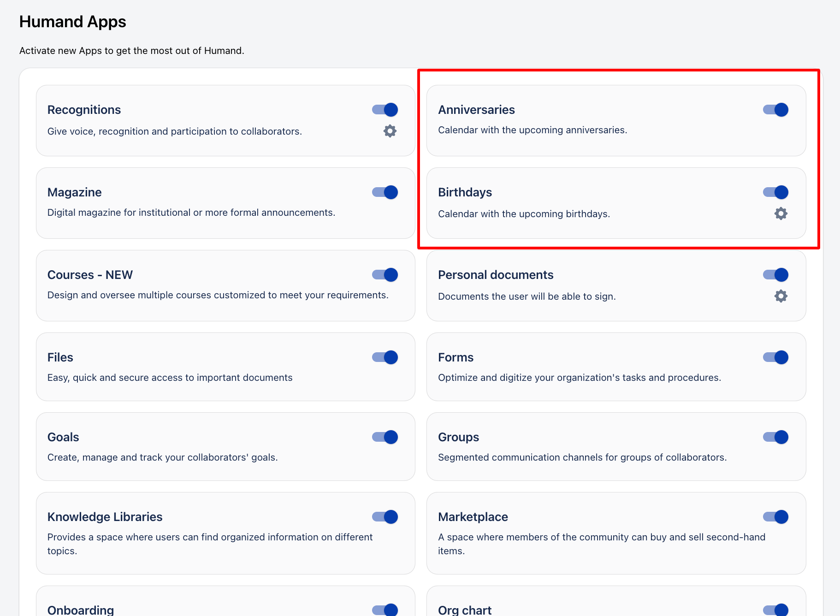The height and width of the screenshot is (616, 840).
Task: Click the Personal documents title
Action: pos(496,275)
